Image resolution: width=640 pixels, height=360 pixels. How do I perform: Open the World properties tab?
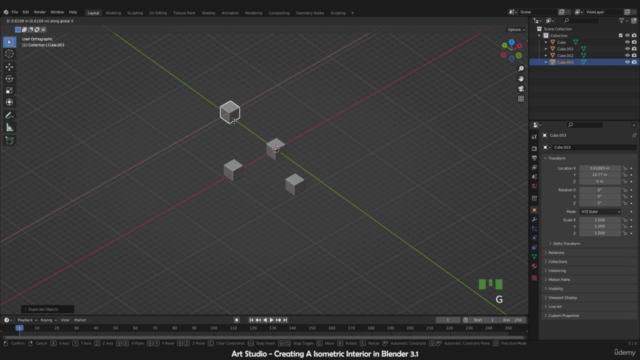(534, 186)
